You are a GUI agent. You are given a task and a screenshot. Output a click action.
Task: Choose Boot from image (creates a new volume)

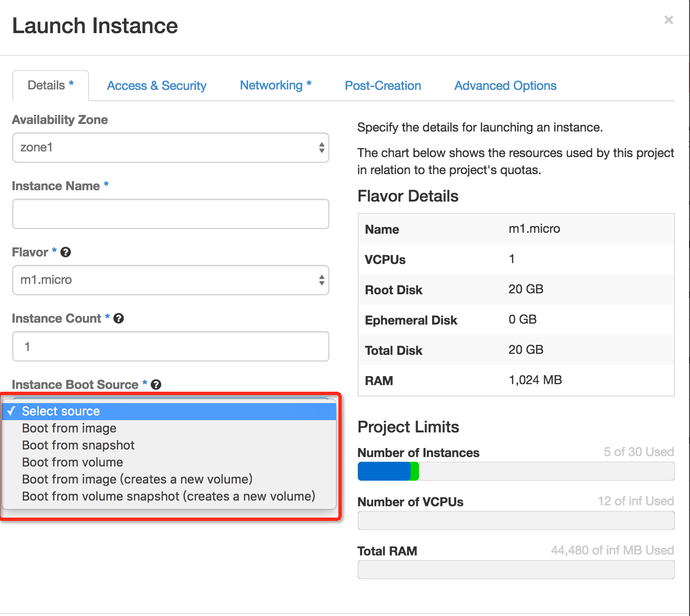[137, 479]
